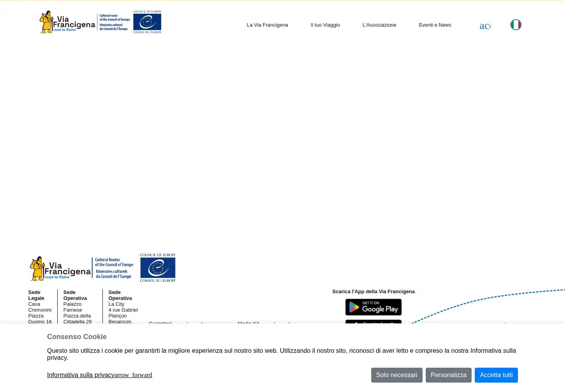Click the "Sede Legale" heading

[36, 295]
